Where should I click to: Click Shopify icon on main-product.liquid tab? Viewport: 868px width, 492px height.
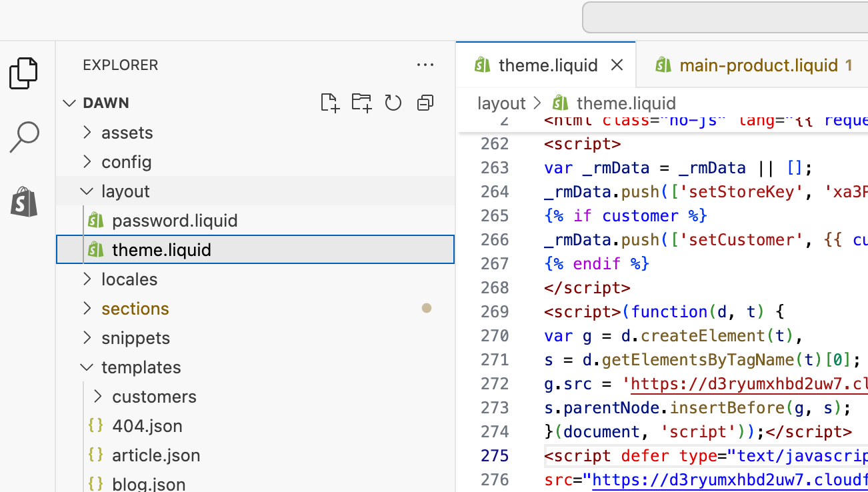[663, 65]
